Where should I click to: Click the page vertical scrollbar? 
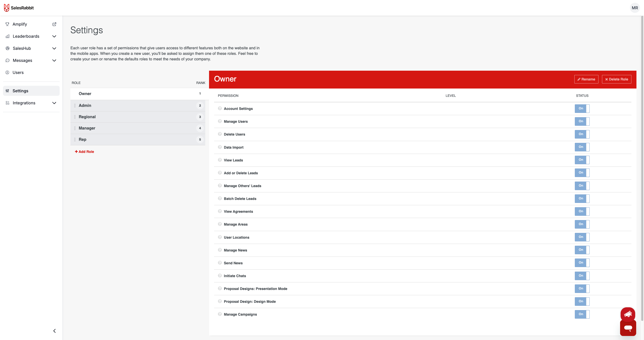(642, 168)
